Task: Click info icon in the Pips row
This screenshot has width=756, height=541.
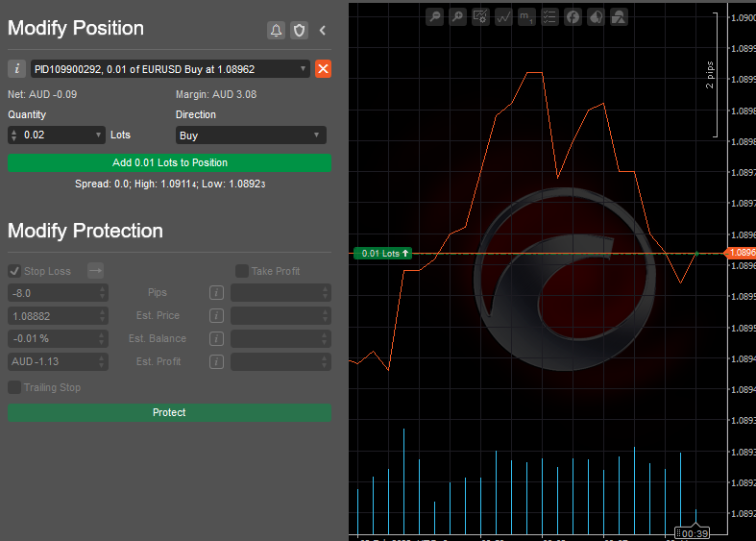Action: [216, 293]
